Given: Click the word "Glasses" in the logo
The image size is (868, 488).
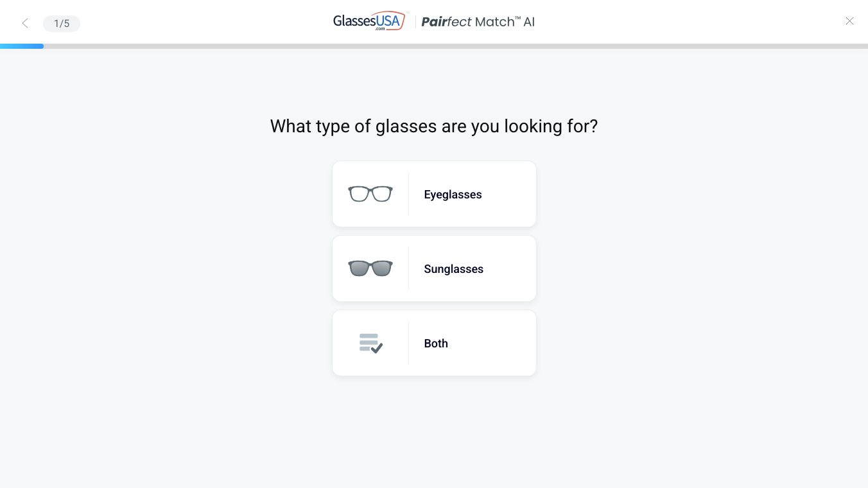Looking at the screenshot, I should [354, 21].
